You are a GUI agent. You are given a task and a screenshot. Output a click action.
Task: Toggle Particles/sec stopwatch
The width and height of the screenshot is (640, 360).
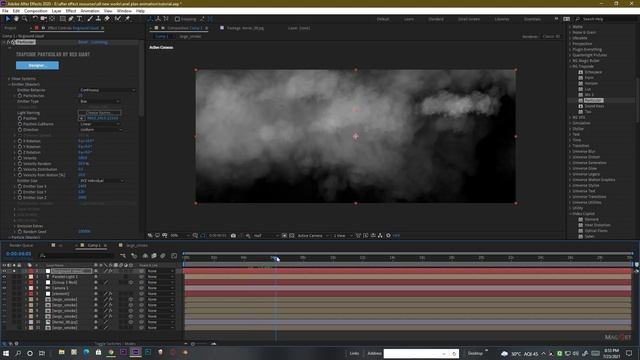[20, 96]
